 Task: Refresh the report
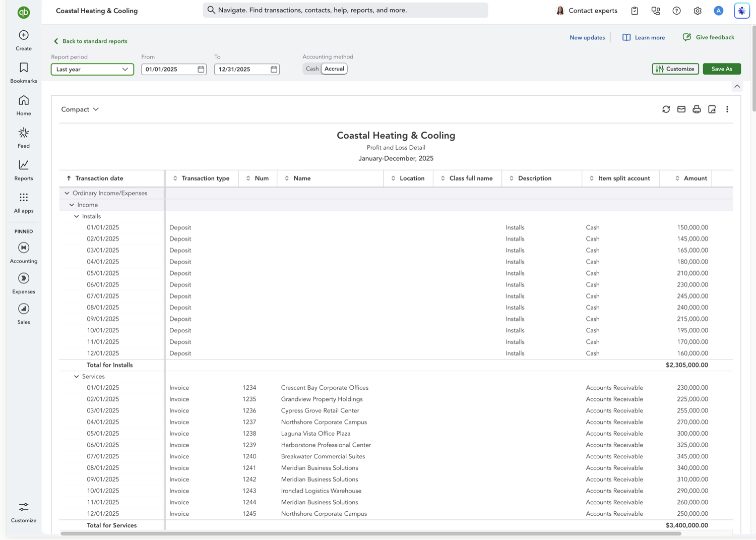666,109
